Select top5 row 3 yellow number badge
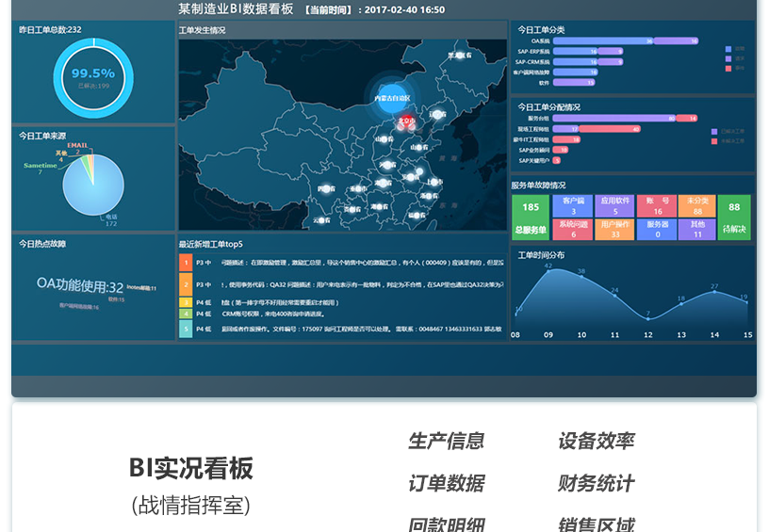 (186, 303)
